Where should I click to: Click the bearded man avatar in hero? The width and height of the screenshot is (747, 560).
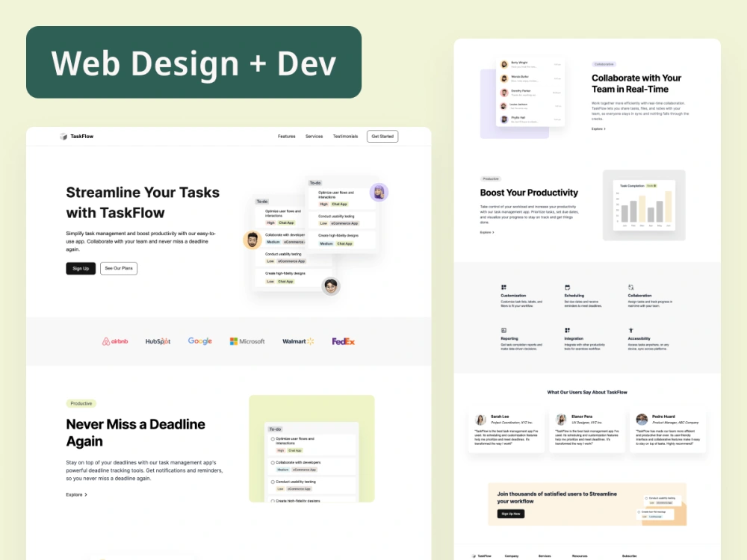(252, 240)
